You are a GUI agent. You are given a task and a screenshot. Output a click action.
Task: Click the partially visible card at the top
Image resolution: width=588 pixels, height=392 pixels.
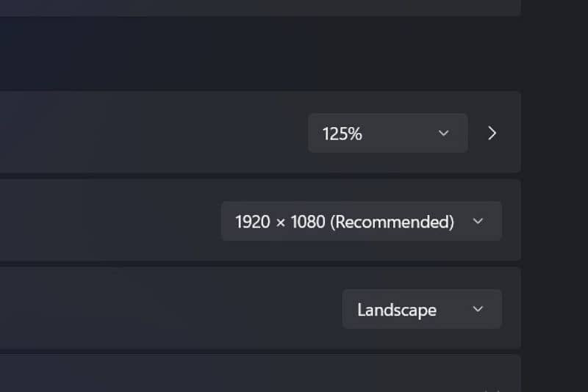257,7
